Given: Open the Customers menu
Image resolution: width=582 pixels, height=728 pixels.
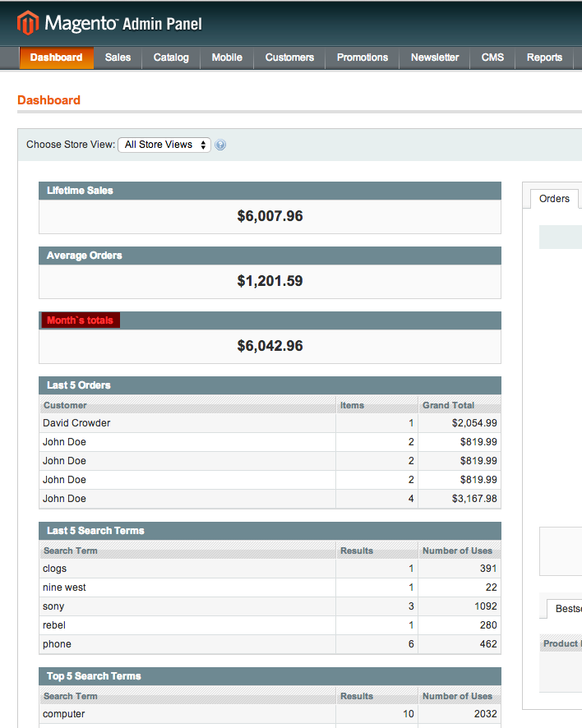Looking at the screenshot, I should 289,58.
